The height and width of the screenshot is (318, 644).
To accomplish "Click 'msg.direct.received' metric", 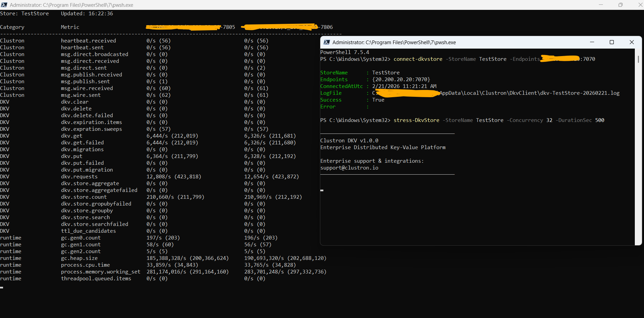I will tap(90, 61).
